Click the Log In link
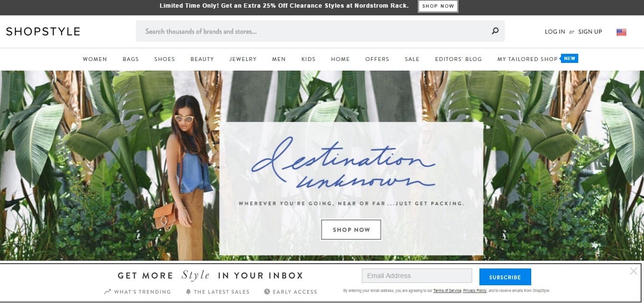 coord(555,32)
